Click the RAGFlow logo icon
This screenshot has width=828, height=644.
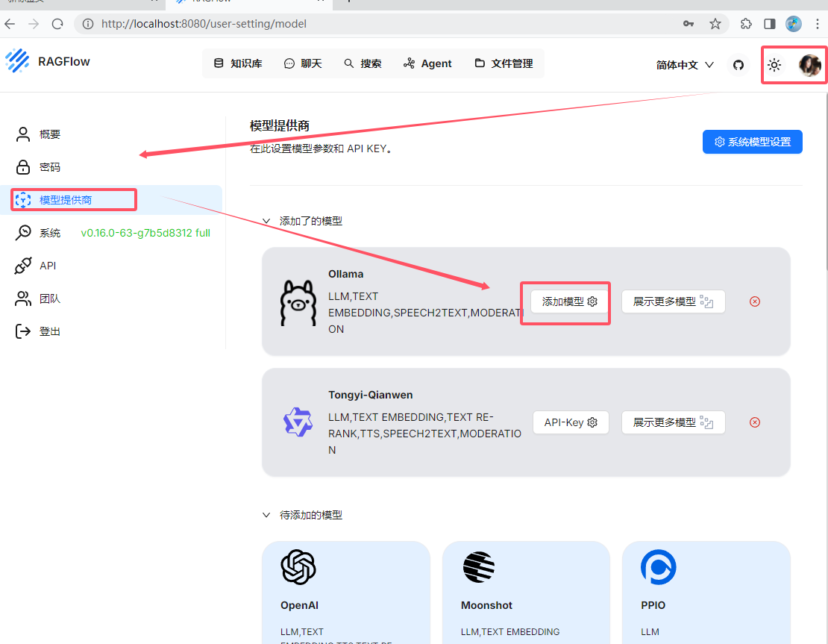coord(17,60)
